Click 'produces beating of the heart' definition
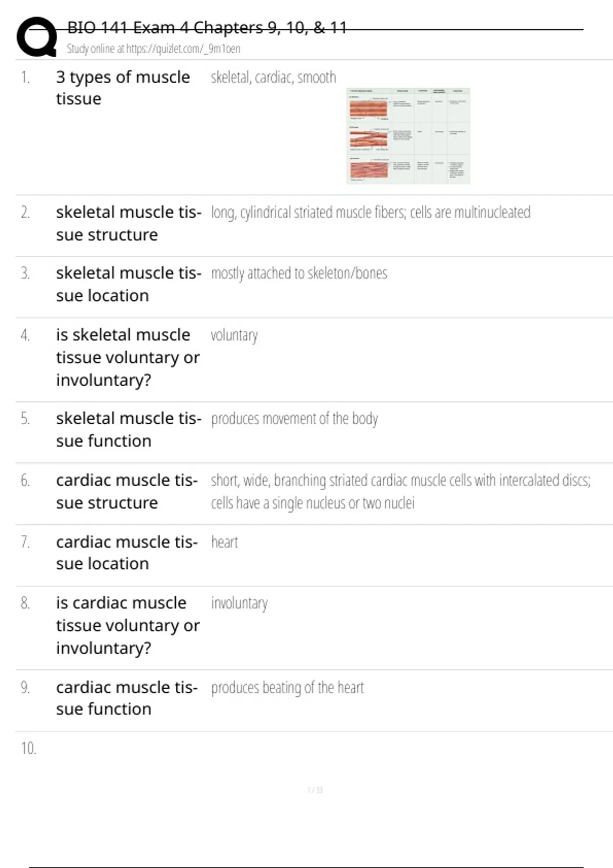 (287, 688)
